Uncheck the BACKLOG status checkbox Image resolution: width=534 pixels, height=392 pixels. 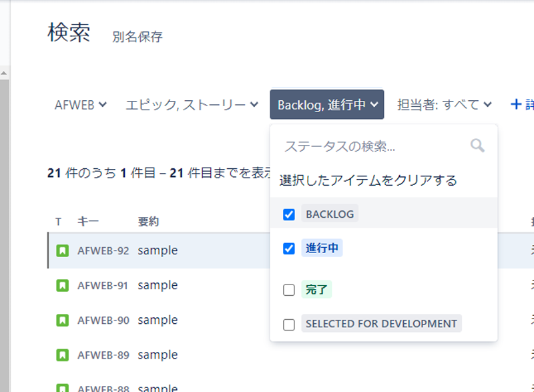(289, 214)
